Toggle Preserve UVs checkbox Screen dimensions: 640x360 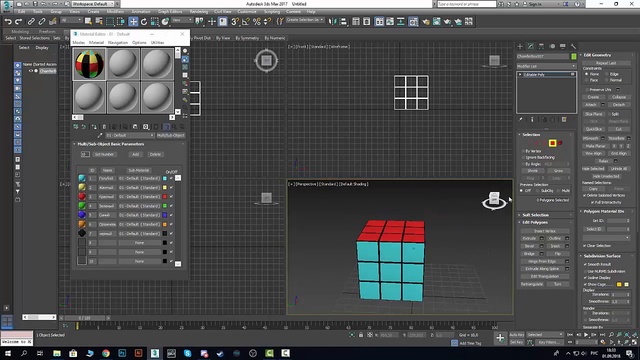(x=587, y=89)
